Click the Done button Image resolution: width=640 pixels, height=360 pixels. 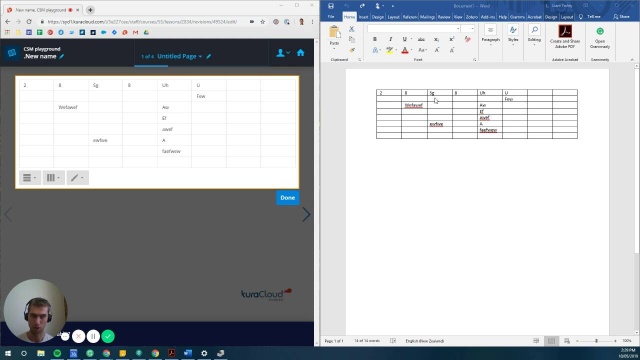coord(287,198)
